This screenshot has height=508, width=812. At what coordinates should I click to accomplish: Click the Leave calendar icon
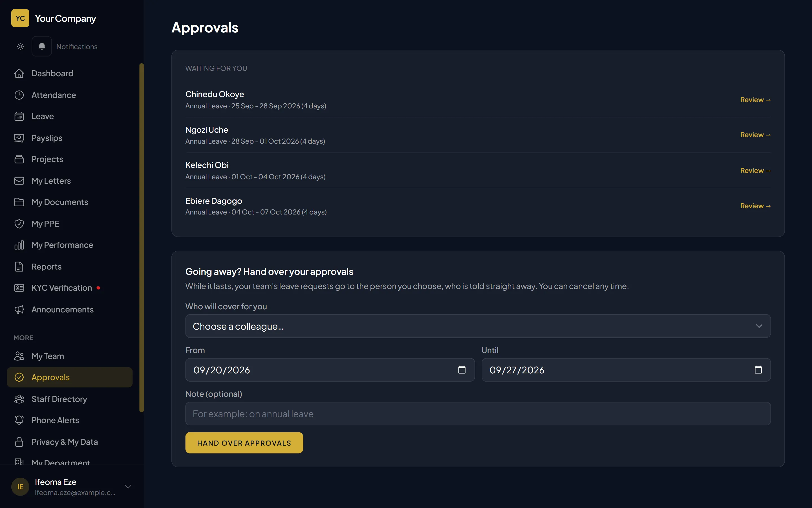(x=19, y=116)
